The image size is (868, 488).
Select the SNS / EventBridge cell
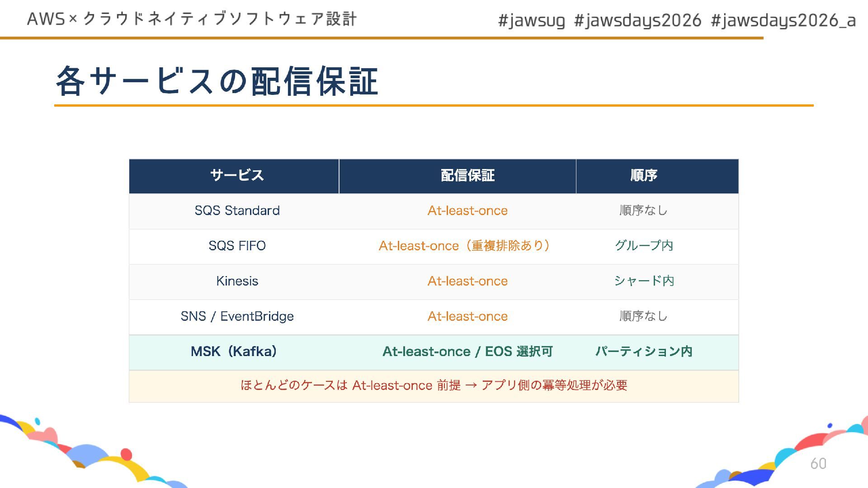[x=237, y=316]
